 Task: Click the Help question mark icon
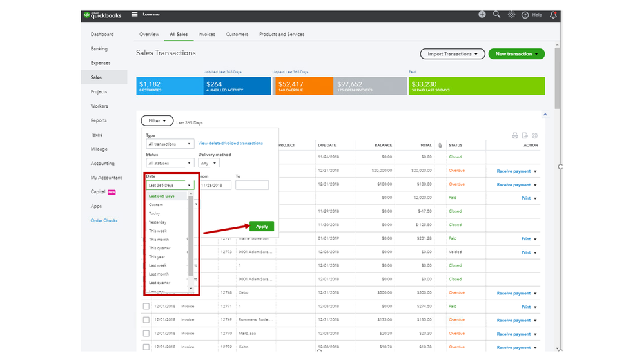(x=525, y=15)
